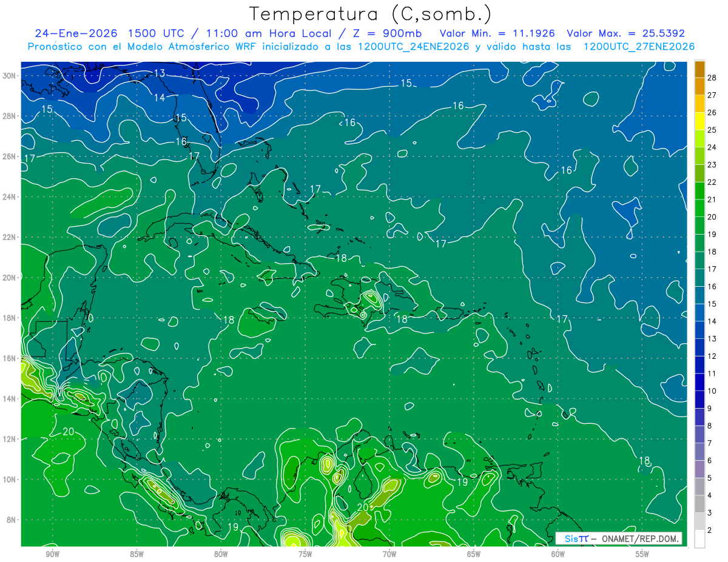The width and height of the screenshot is (728, 562).
Task: Click the '24N' latitude label
Action: (x=9, y=197)
